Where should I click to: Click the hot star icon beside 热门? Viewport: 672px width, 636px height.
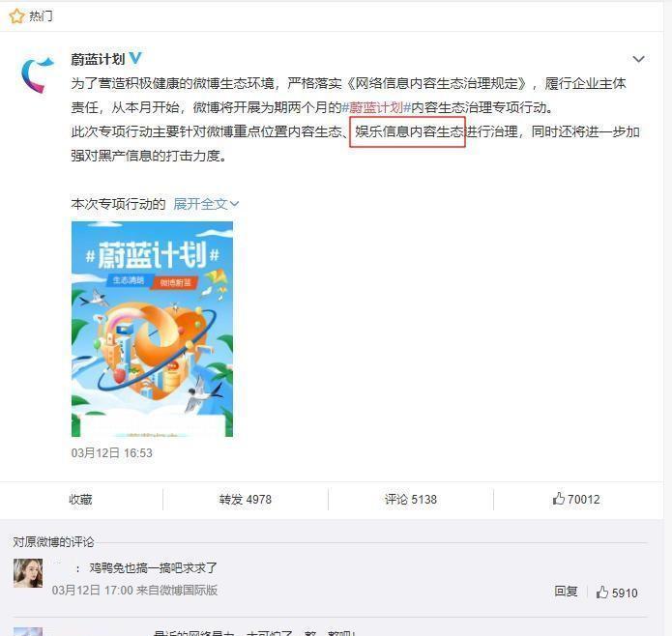(x=16, y=16)
